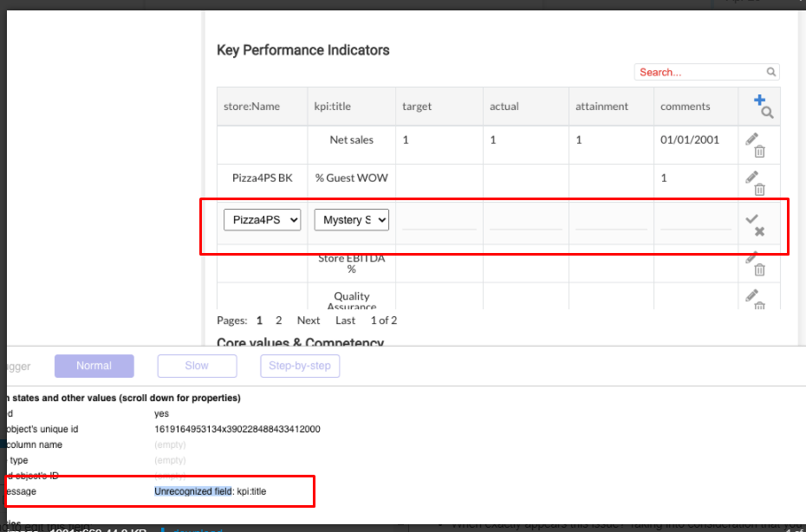Click the target field in editing row
This screenshot has width=806, height=532.
pos(439,221)
